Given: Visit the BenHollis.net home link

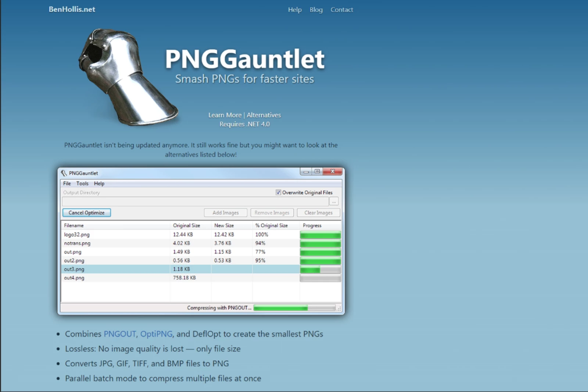Looking at the screenshot, I should tap(72, 9).
